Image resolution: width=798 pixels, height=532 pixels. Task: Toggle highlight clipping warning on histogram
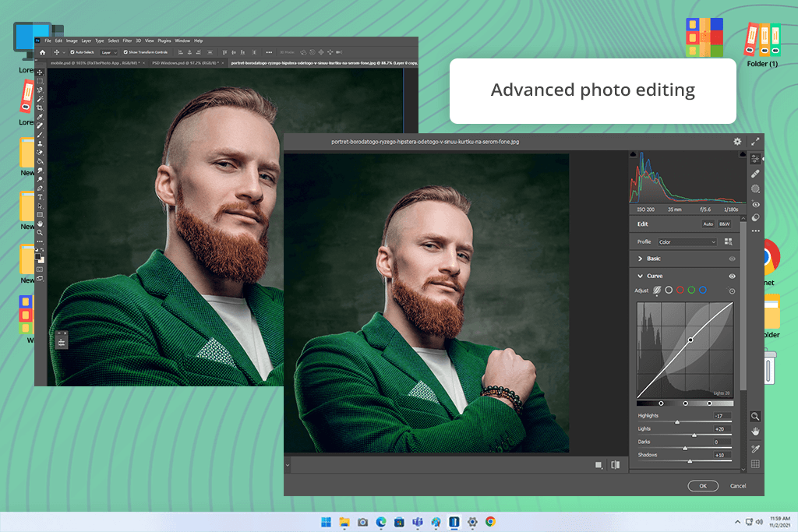(x=743, y=154)
